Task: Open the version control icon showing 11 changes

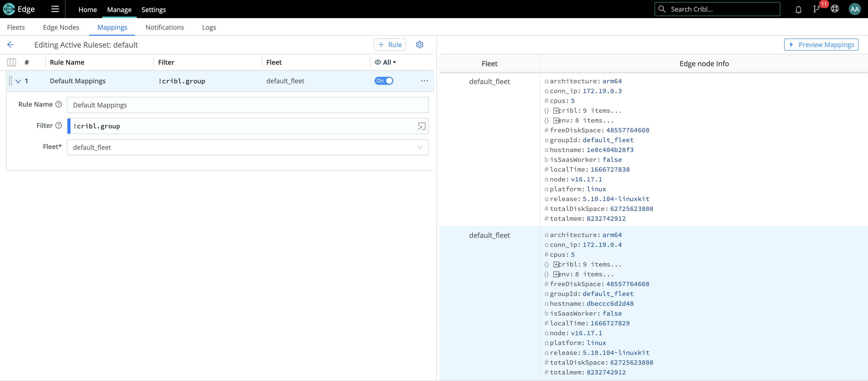Action: [816, 9]
